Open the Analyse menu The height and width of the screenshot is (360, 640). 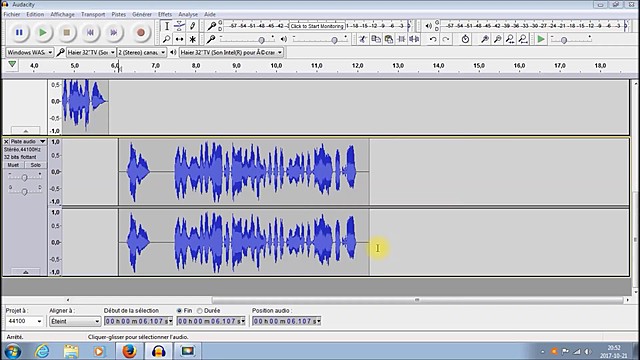click(x=188, y=14)
